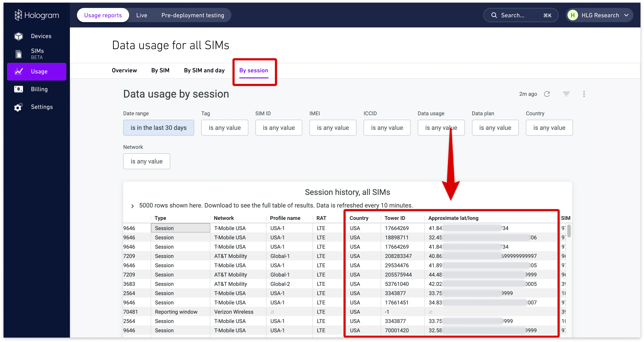Viewport: 644px width, 342px height.
Task: Open the IMEI filter dropdown
Action: coord(333,128)
